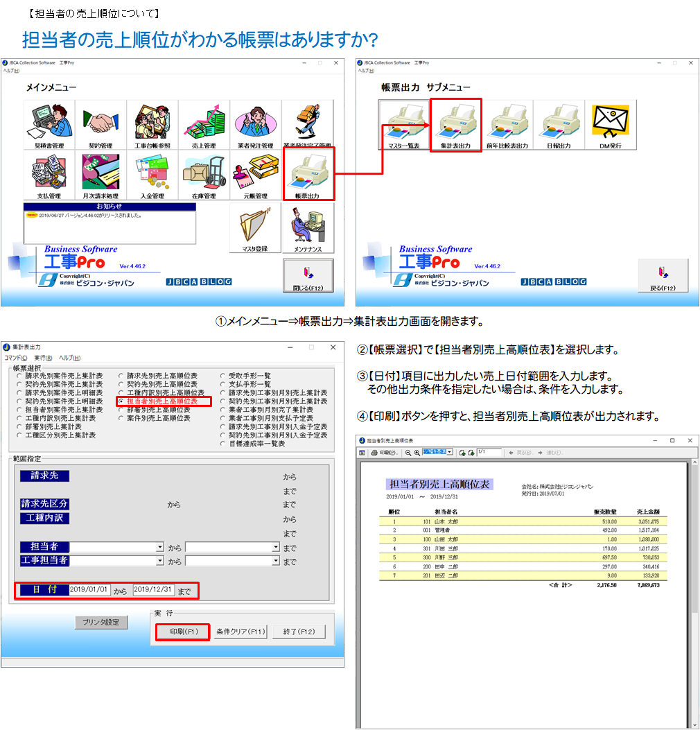This screenshot has height=730, width=700.
Task: Expand the 工事担当者 ending range dropdown
Action: [275, 561]
